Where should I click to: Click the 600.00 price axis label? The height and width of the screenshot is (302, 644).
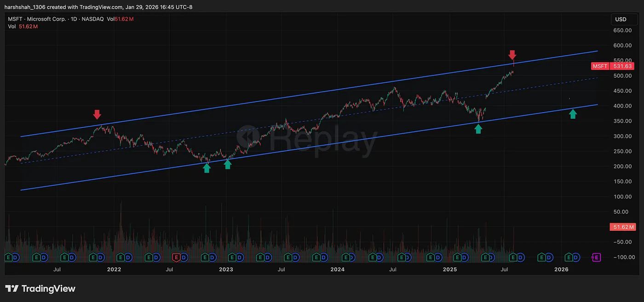[x=622, y=46]
